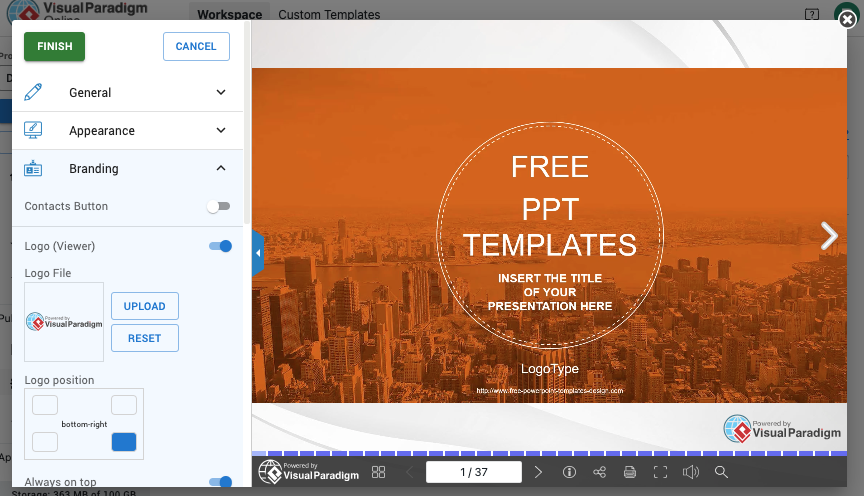864x496 pixels.
Task: Click the page number field 1 / 37
Action: click(x=474, y=472)
